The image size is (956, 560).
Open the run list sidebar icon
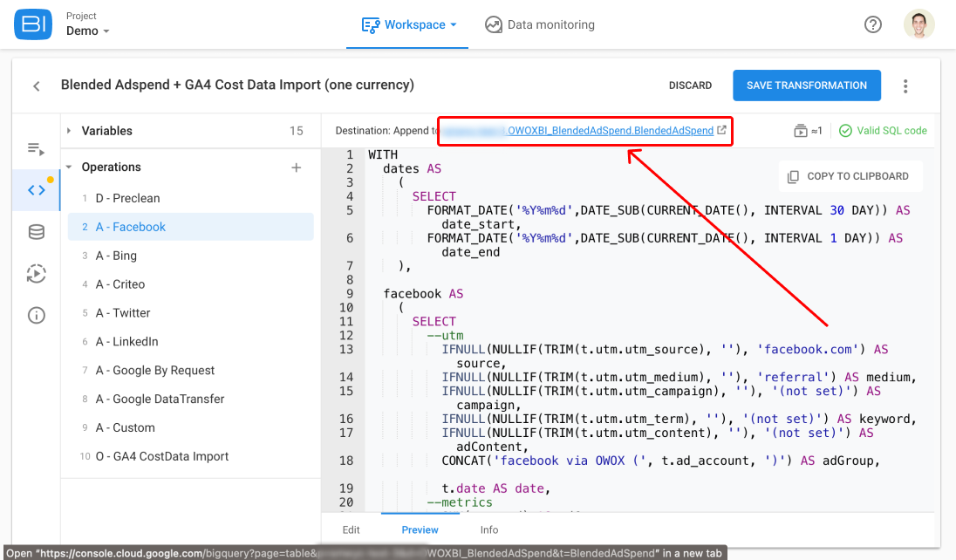[x=36, y=148]
